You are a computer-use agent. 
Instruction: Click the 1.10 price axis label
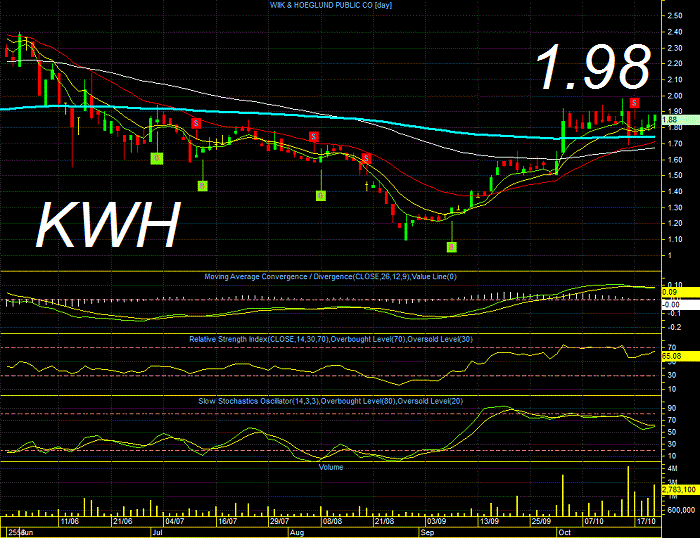(675, 239)
